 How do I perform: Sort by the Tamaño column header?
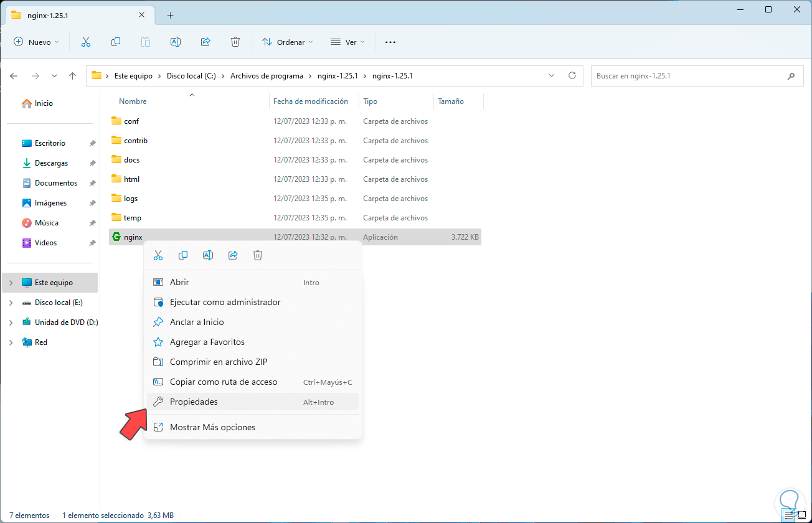[x=451, y=101]
